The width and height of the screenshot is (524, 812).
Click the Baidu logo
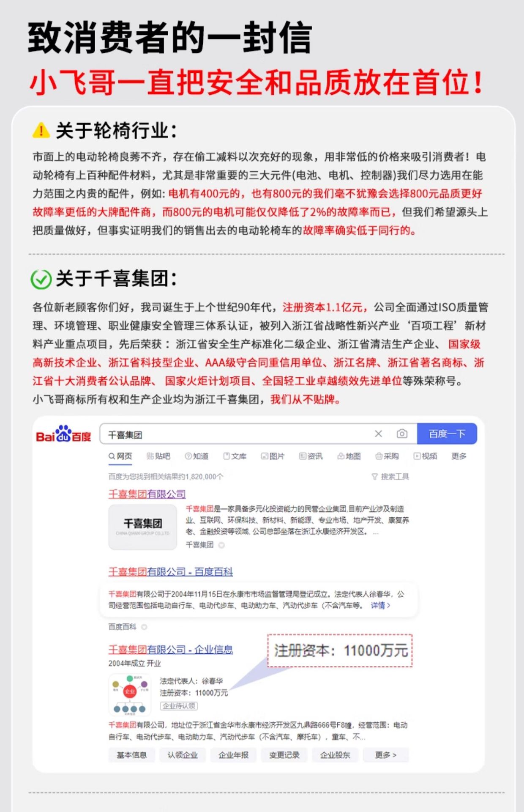63,434
